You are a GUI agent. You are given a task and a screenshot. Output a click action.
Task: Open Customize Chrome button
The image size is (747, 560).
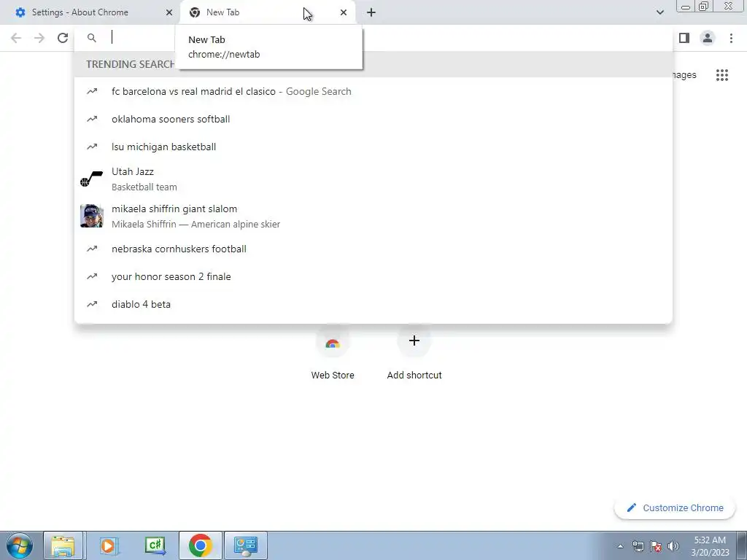pyautogui.click(x=676, y=507)
